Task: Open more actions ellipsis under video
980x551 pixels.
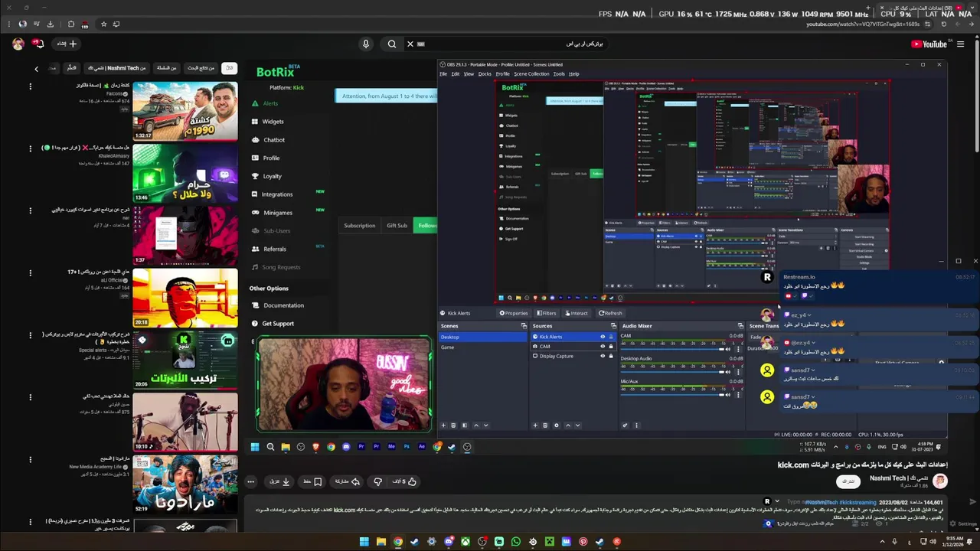Action: coord(250,481)
